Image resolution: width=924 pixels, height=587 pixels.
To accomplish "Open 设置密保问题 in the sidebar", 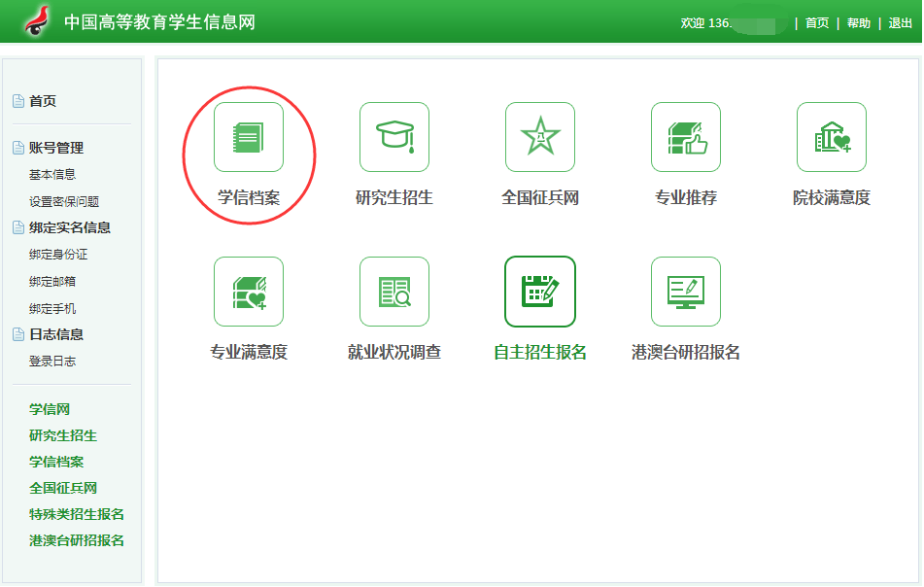I will 64,201.
